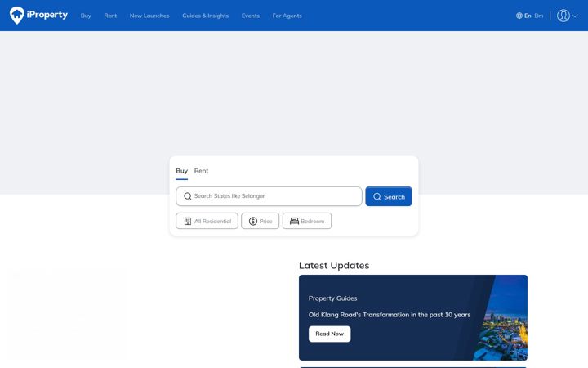Focus the Search States like Selangor field
Image resolution: width=588 pixels, height=368 pixels.
point(269,196)
